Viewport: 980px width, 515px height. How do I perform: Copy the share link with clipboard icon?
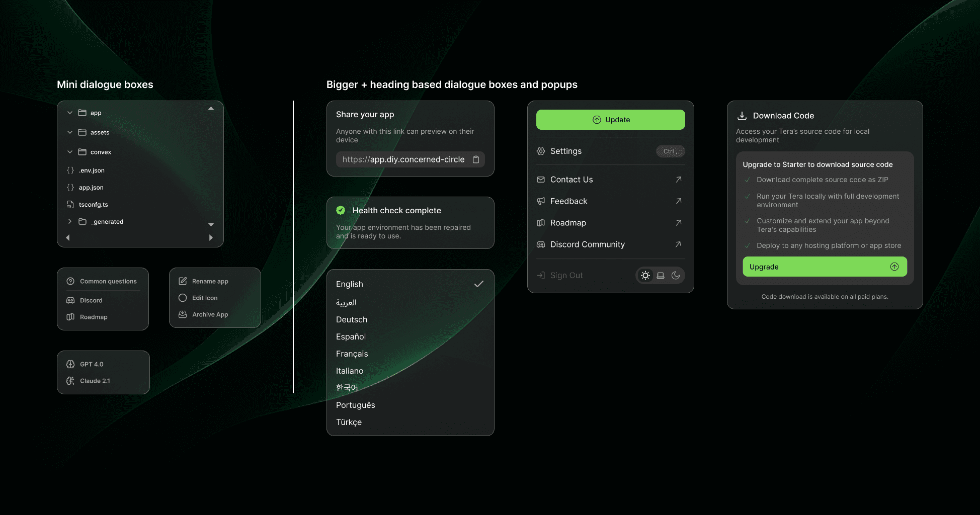coord(476,159)
